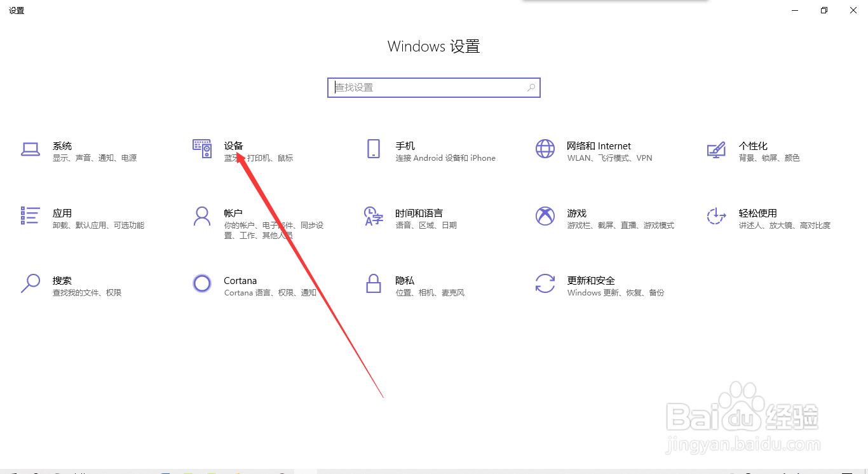Click the 时间和语言 icon

point(374,216)
